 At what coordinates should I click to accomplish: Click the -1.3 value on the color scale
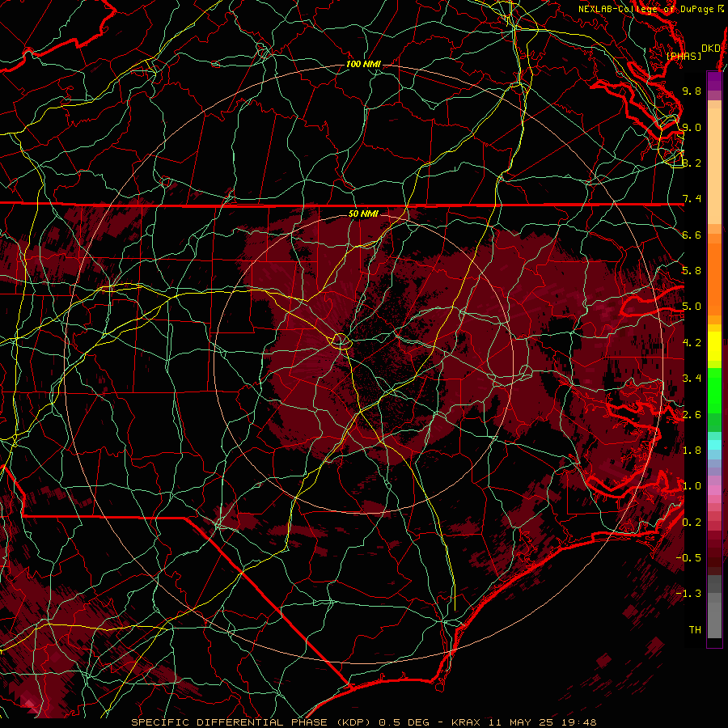688,594
